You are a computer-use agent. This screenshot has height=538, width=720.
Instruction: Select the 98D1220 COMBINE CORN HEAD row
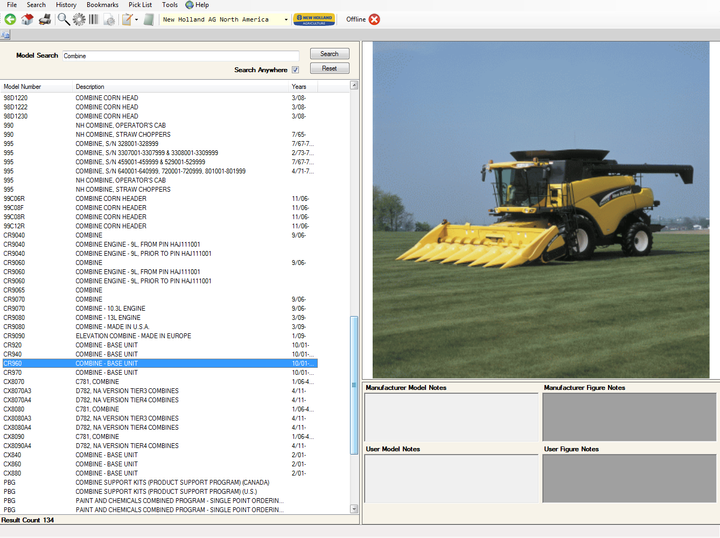pyautogui.click(x=159, y=98)
